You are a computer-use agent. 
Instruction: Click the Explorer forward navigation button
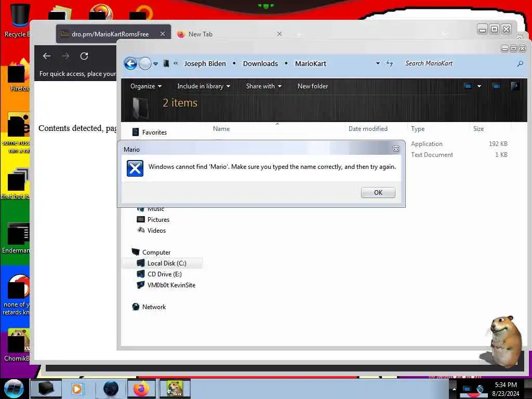point(145,63)
